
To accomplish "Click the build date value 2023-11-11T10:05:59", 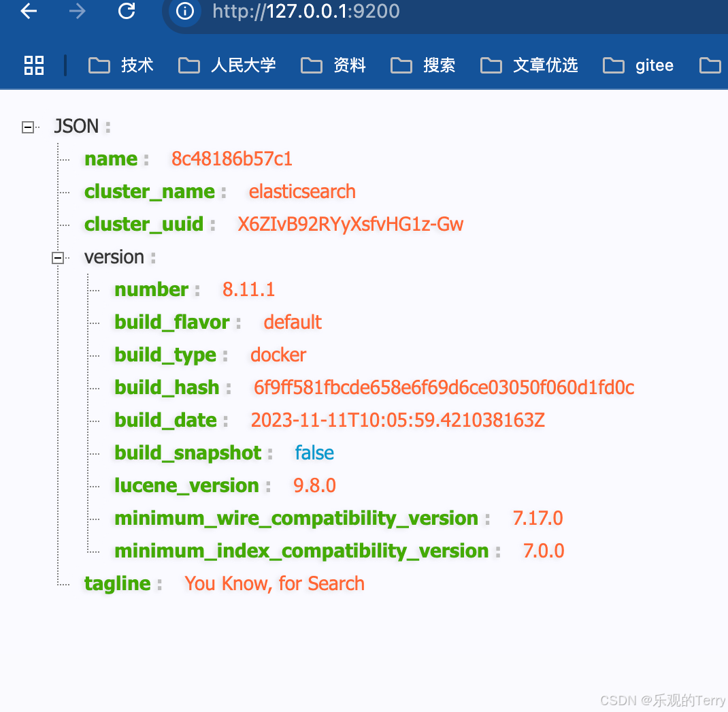I will click(x=398, y=420).
